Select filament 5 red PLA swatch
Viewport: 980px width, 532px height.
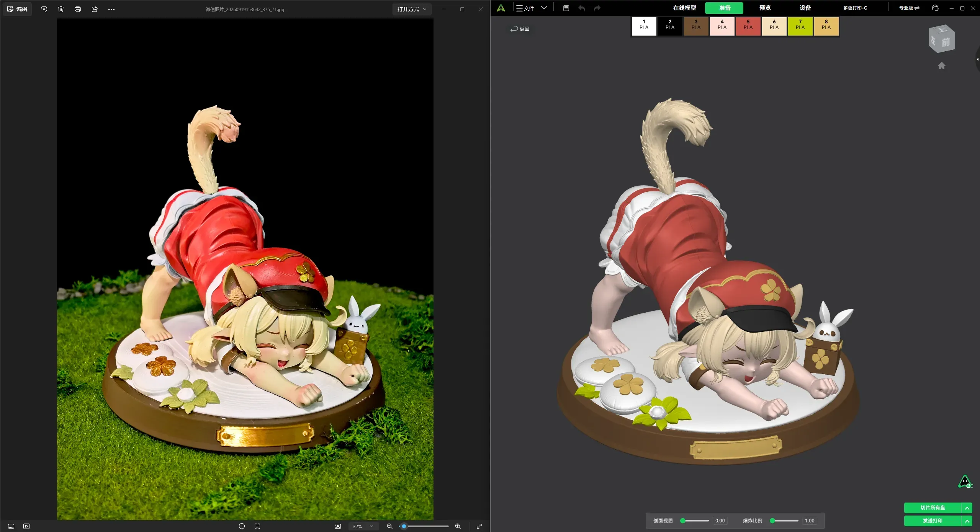[748, 26]
